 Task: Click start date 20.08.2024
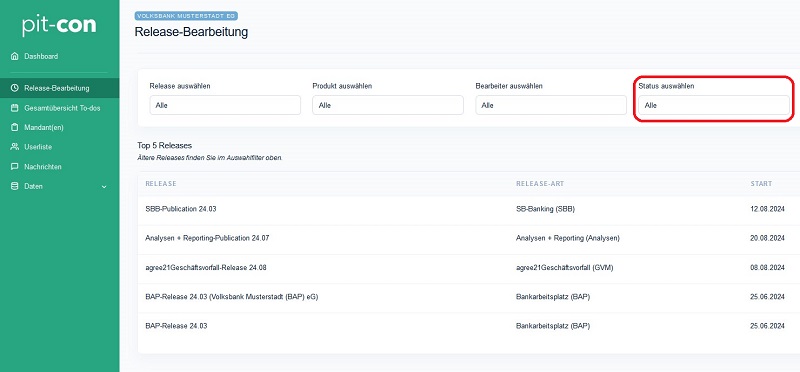(x=767, y=238)
